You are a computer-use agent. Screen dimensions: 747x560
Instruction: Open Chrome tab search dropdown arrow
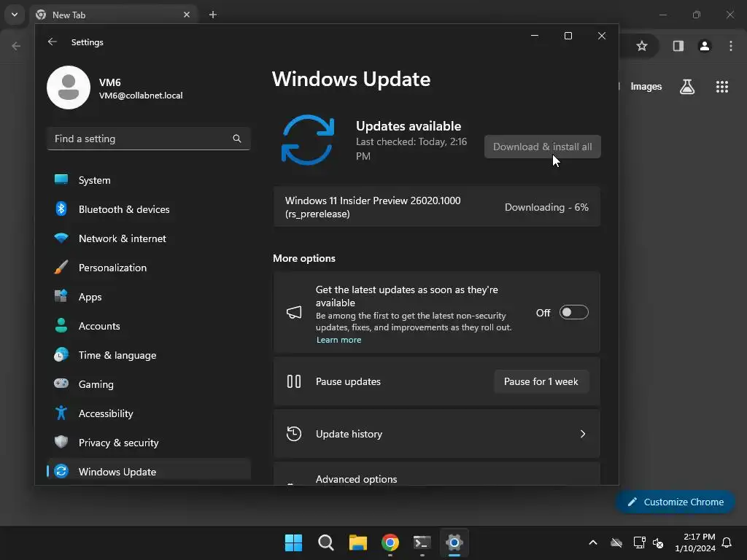click(15, 15)
